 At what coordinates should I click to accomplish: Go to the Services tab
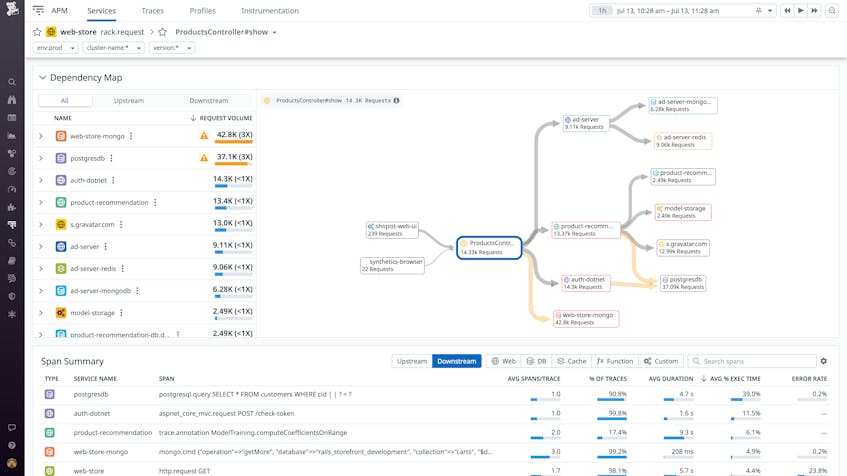(x=102, y=11)
